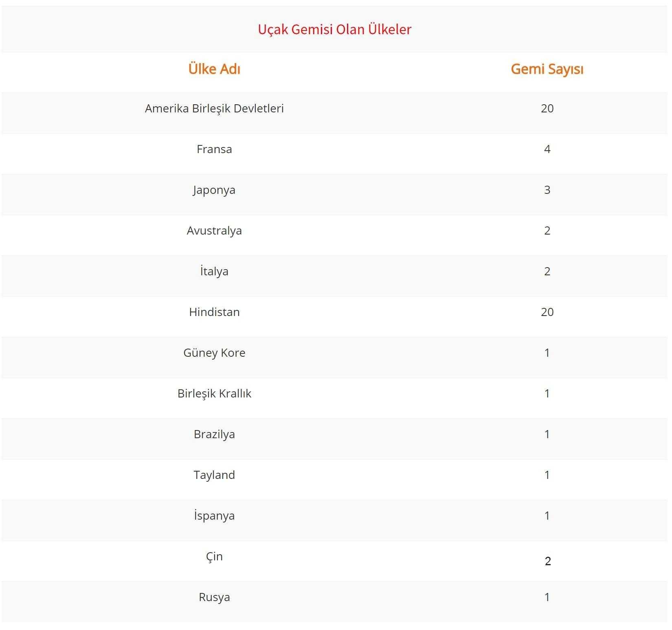
Task: Click the 'Hindistan' country cell
Action: (x=214, y=312)
